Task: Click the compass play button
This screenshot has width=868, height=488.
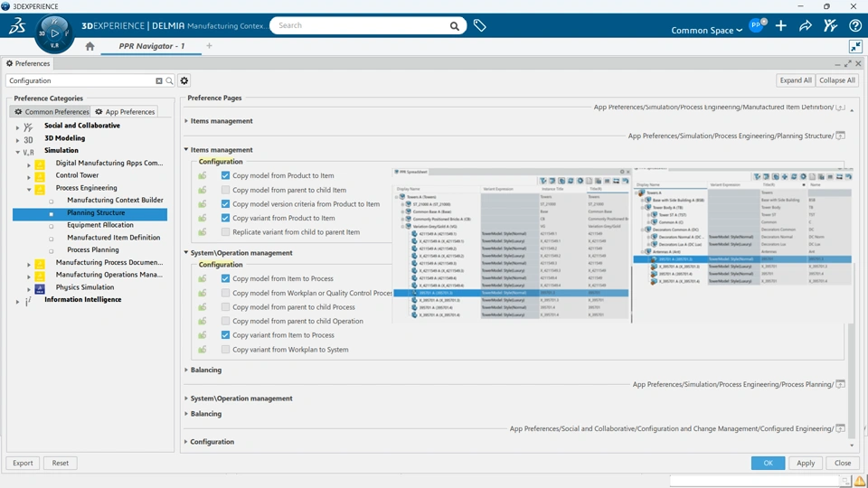Action: [54, 33]
